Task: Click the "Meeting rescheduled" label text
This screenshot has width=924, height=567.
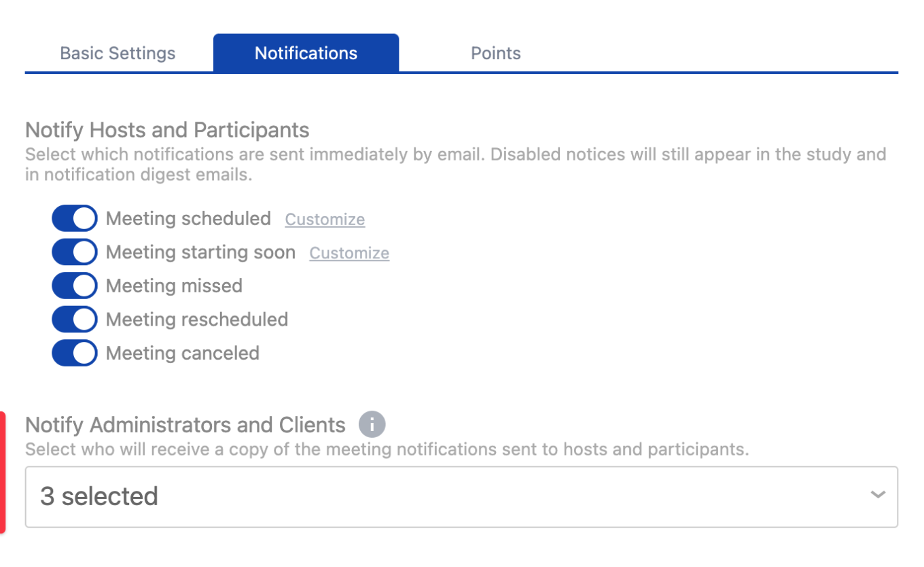Action: pyautogui.click(x=197, y=320)
